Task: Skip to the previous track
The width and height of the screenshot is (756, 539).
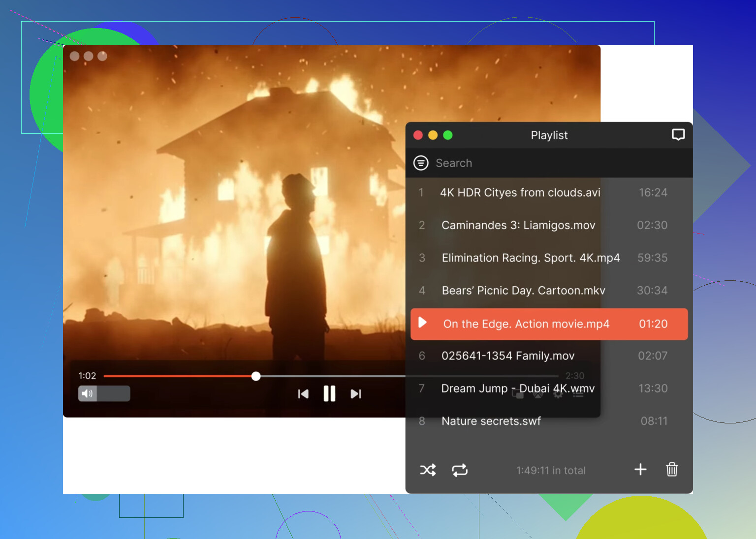Action: (303, 394)
